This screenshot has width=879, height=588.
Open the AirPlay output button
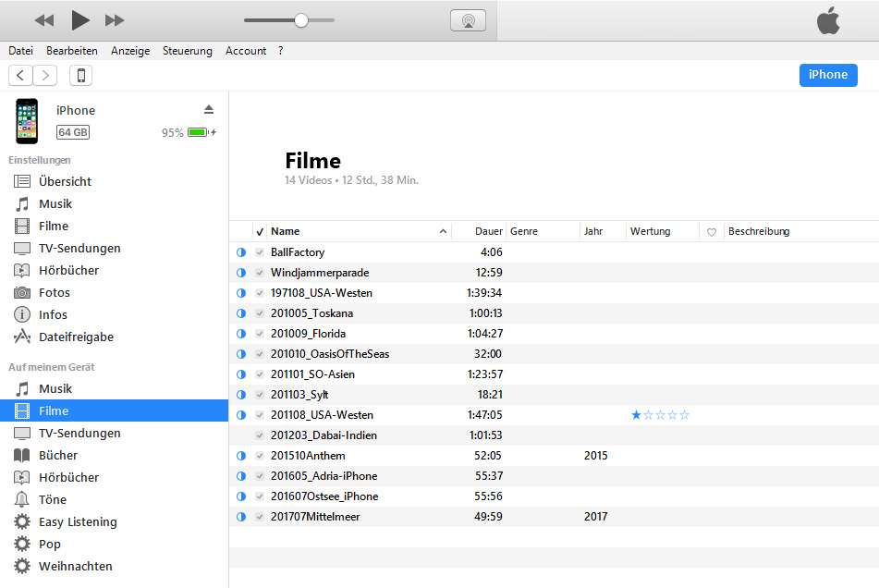468,20
